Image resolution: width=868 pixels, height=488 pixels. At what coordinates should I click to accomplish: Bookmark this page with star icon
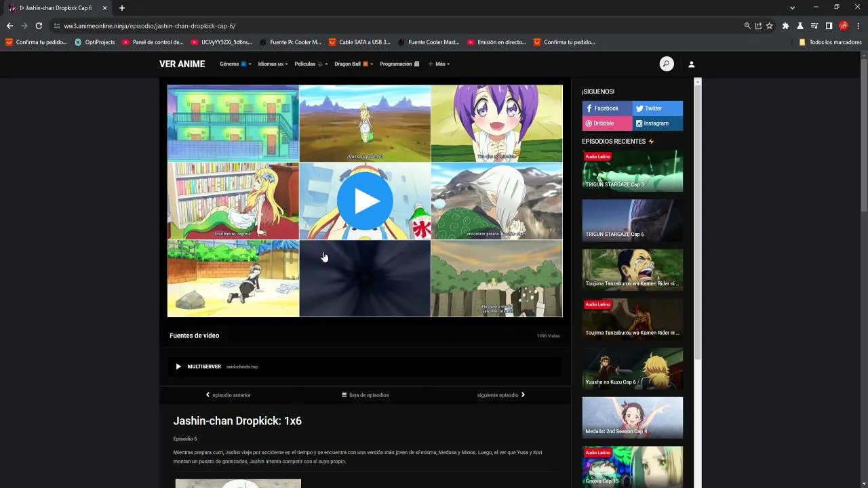click(x=769, y=26)
